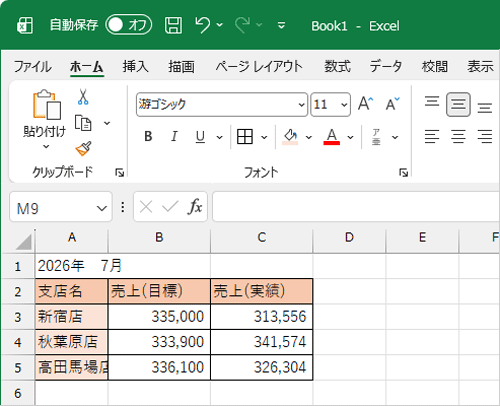Activate the Format Painter brush icon
Screen dimensions: 500x406
coord(83,149)
